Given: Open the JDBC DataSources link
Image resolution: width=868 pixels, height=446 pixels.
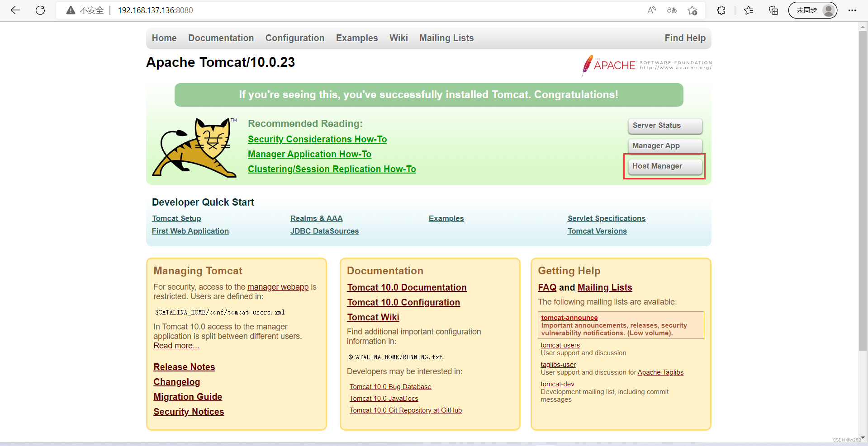Looking at the screenshot, I should pyautogui.click(x=324, y=231).
